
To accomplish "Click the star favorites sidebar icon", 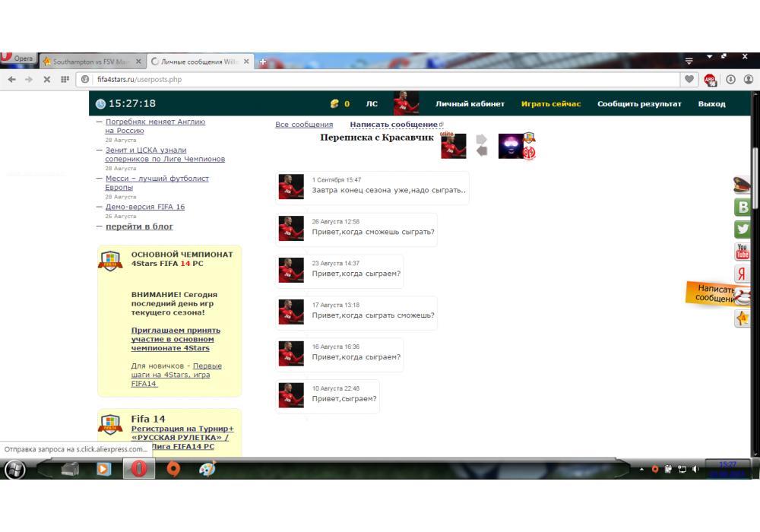I will pyautogui.click(x=742, y=318).
